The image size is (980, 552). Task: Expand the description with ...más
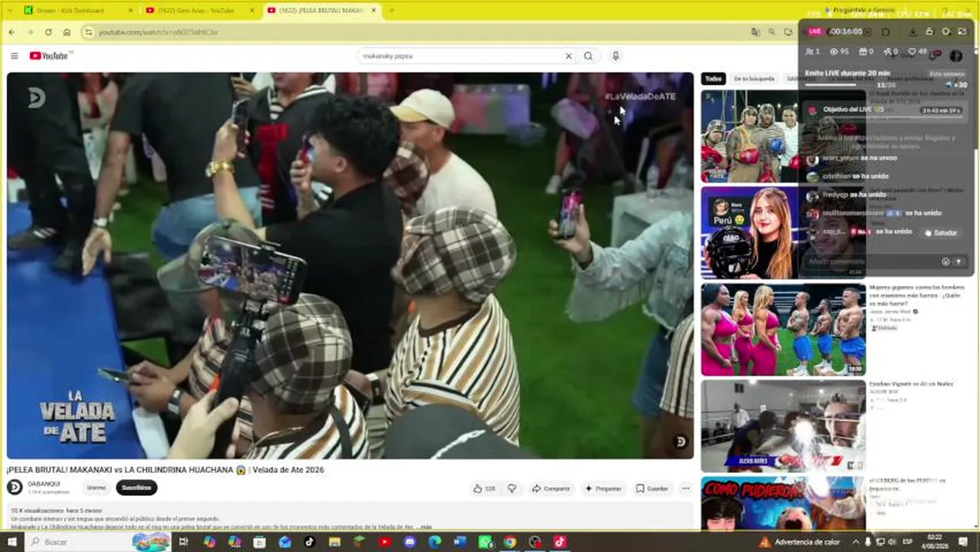coord(426,527)
